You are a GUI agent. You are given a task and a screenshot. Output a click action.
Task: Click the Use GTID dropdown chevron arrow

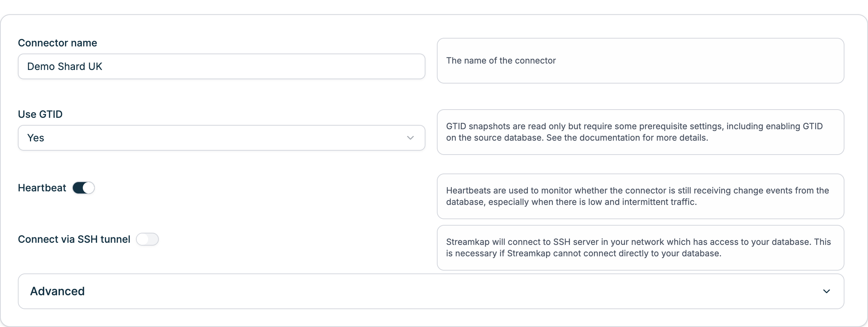410,138
